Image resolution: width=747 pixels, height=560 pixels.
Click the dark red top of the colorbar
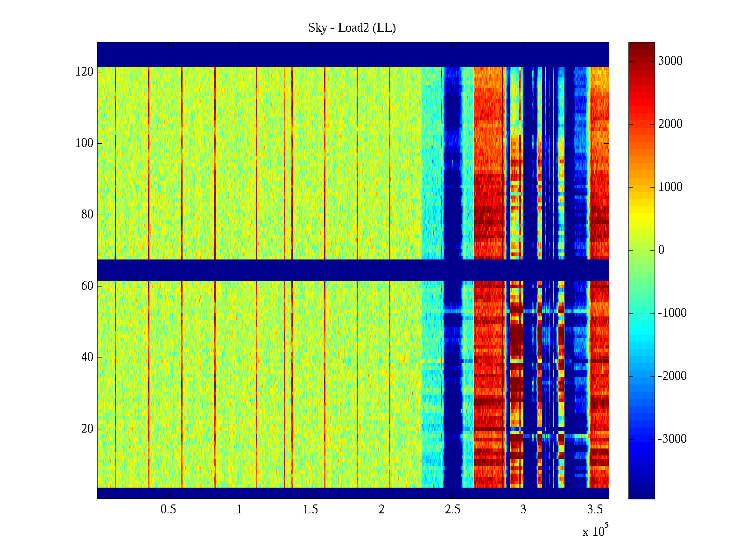coord(641,47)
